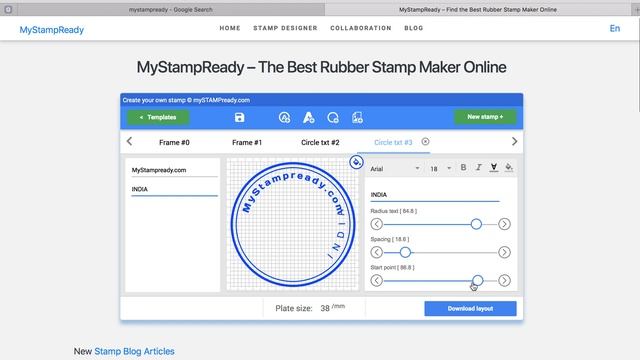
Task: Click the New stamp + button
Action: [485, 117]
